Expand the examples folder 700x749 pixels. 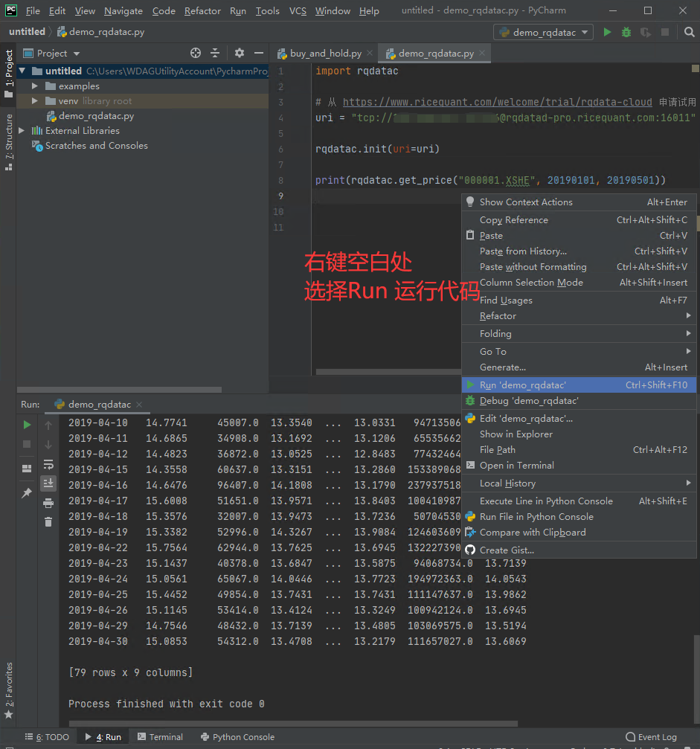pyautogui.click(x=35, y=86)
